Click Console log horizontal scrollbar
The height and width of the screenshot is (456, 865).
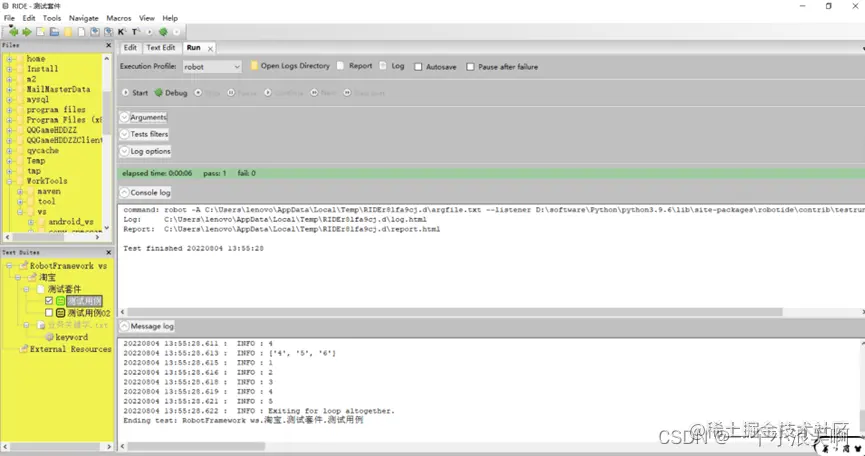tap(455, 312)
